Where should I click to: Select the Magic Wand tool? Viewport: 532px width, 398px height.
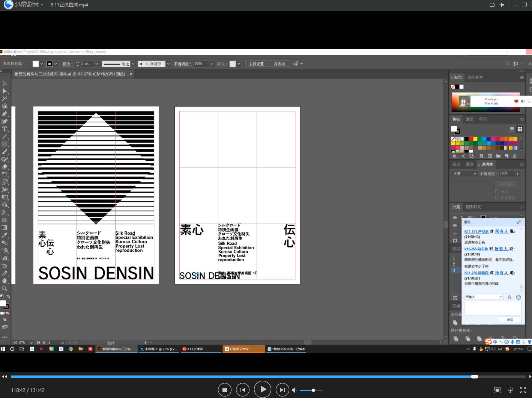5,98
